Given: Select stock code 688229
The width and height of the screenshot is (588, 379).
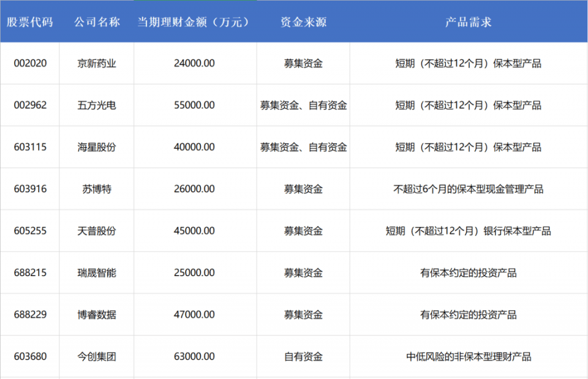Looking at the screenshot, I should [x=30, y=315].
